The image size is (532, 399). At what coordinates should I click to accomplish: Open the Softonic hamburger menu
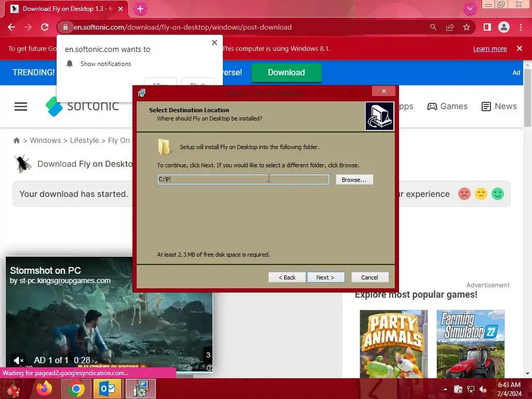21,107
